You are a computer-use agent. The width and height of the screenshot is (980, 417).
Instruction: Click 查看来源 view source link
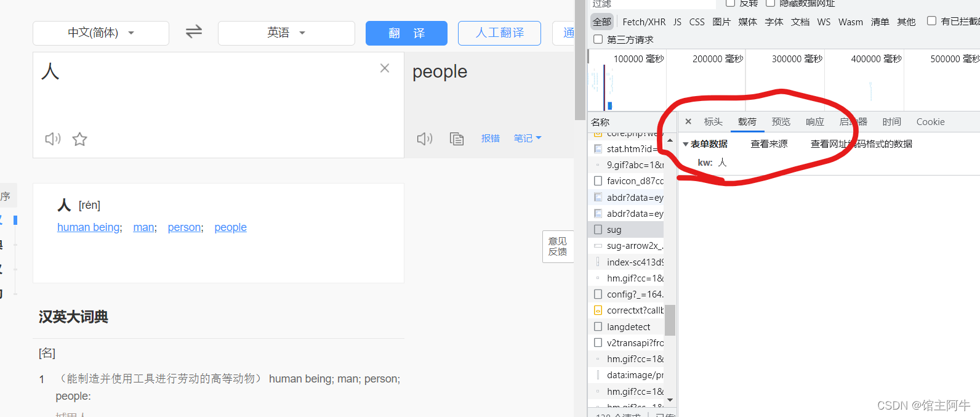click(769, 144)
